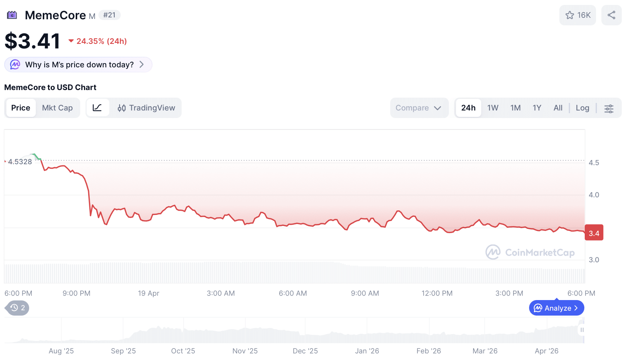Expand the Compare dropdown
Image resolution: width=629 pixels, height=364 pixels.
point(419,108)
